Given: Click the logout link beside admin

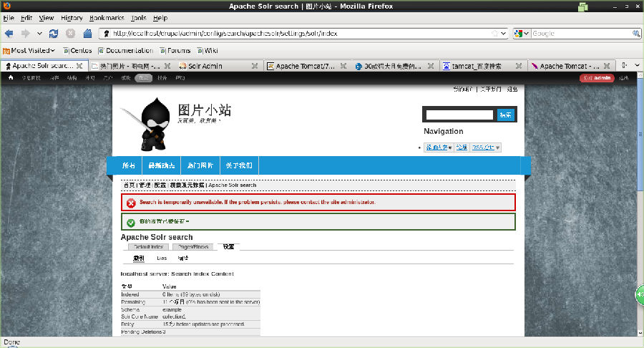Looking at the screenshot, I should pyautogui.click(x=623, y=77).
